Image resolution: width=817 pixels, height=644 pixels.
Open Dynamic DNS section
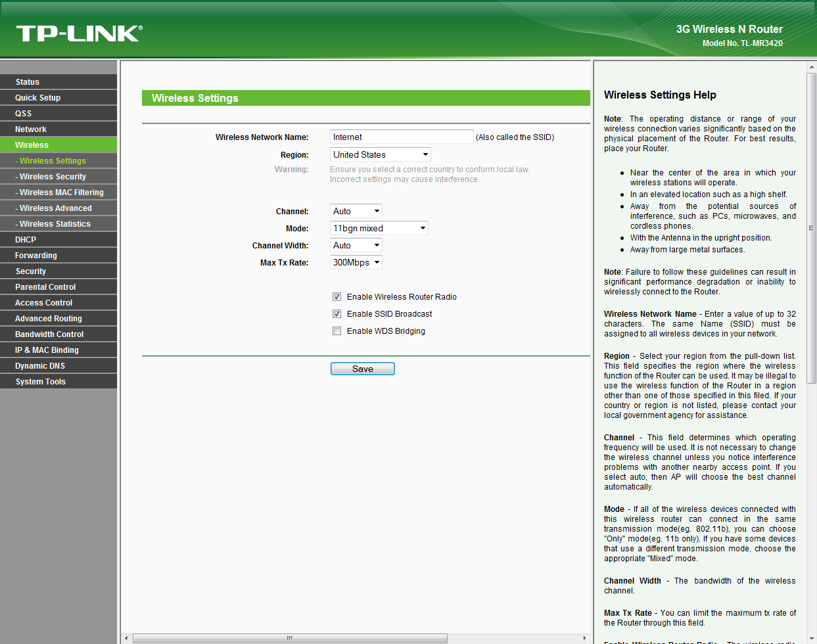pos(58,366)
